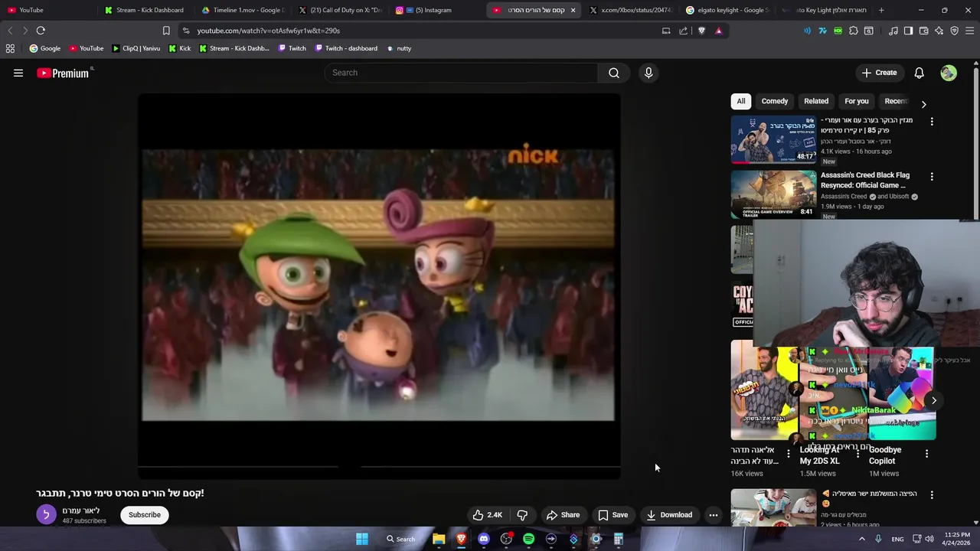This screenshot has width=980, height=551.
Task: Click the browser address bar URL
Action: coord(269,31)
